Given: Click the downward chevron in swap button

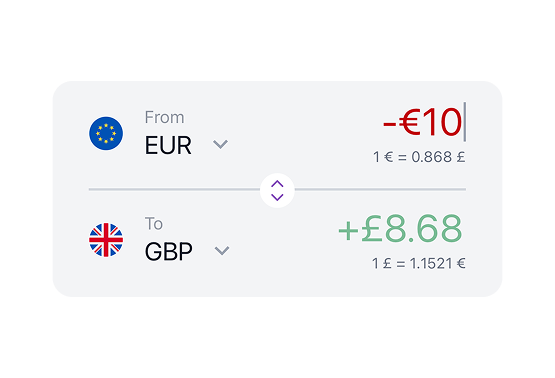Looking at the screenshot, I should click(277, 197).
